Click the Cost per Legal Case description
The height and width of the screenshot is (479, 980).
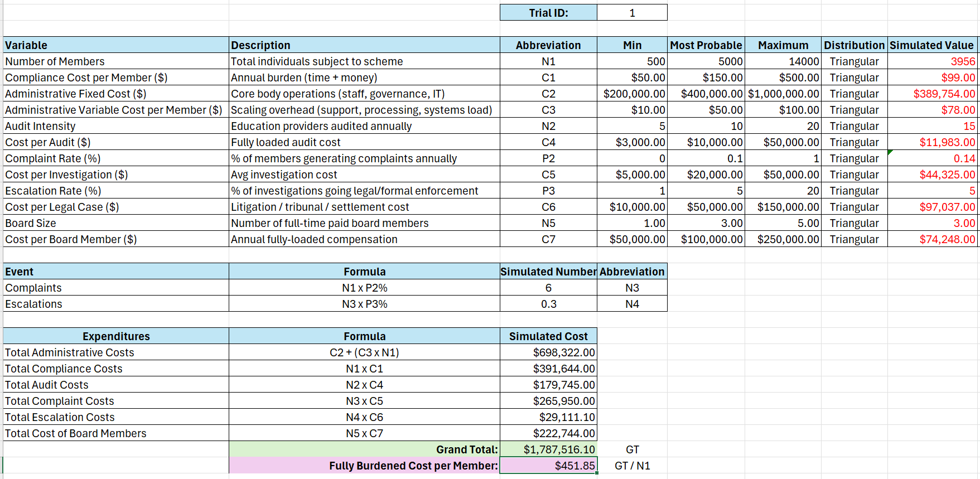click(364, 207)
